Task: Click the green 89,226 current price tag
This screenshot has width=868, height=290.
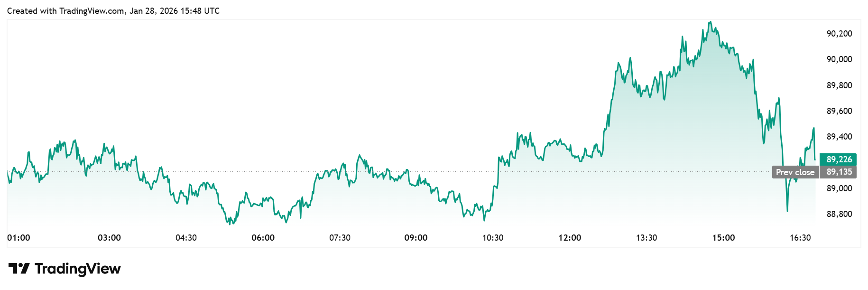Action: (839, 159)
